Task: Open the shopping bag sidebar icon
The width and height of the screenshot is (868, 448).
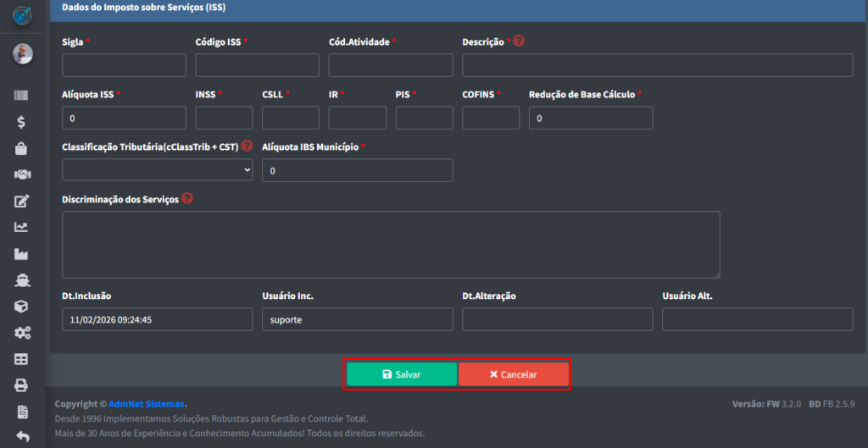Action: point(22,149)
